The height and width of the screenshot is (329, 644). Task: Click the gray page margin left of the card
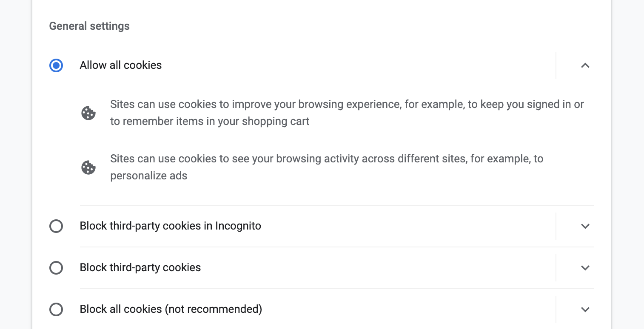tap(15, 170)
